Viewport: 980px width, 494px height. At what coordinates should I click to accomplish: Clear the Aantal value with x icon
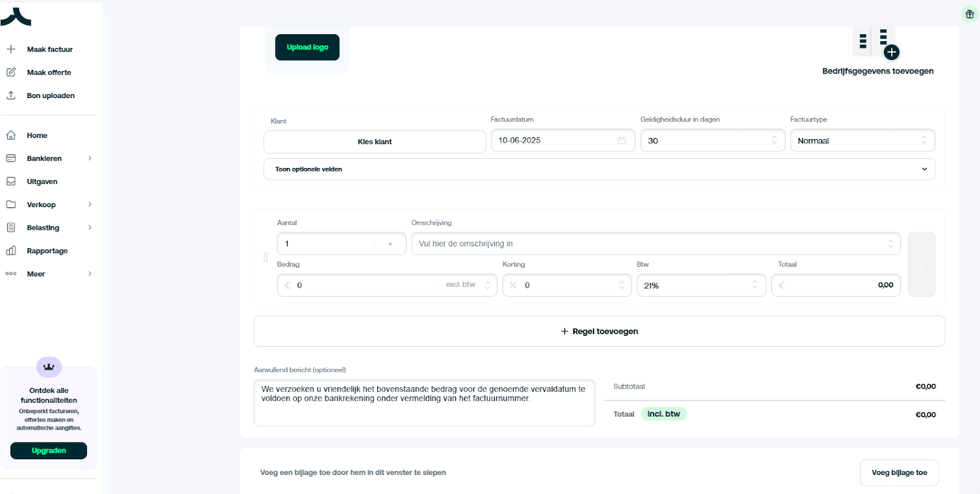[390, 244]
